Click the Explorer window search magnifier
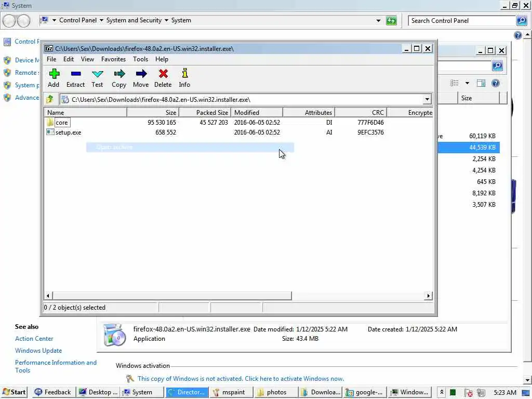 497,66
